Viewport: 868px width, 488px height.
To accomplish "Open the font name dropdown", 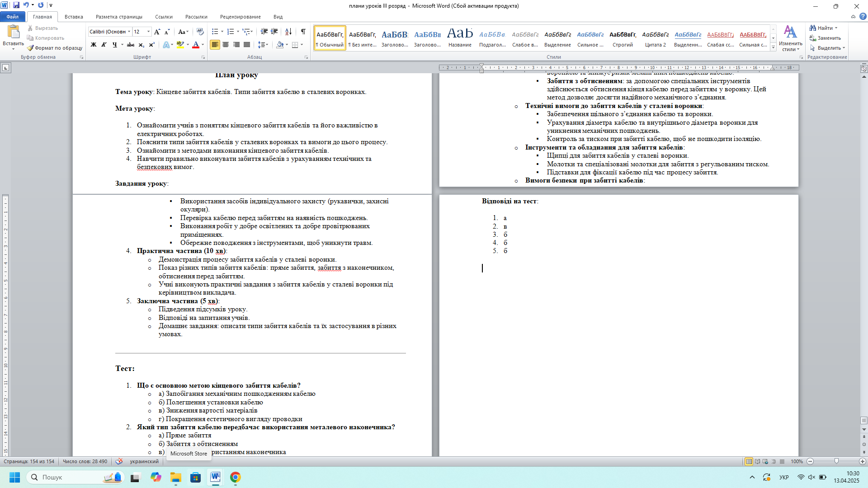I will tap(129, 32).
